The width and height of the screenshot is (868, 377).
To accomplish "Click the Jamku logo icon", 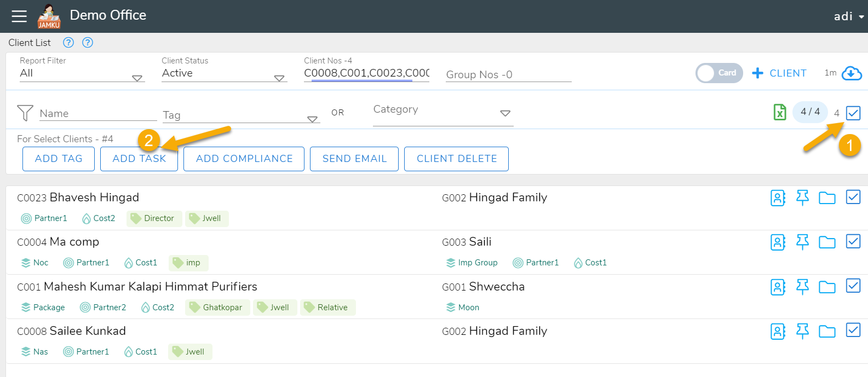I will click(49, 16).
